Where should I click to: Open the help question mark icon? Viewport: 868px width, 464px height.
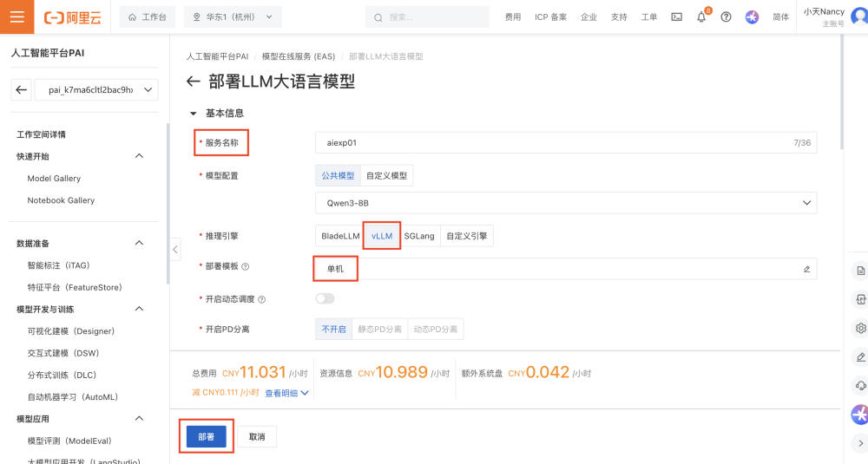[726, 17]
